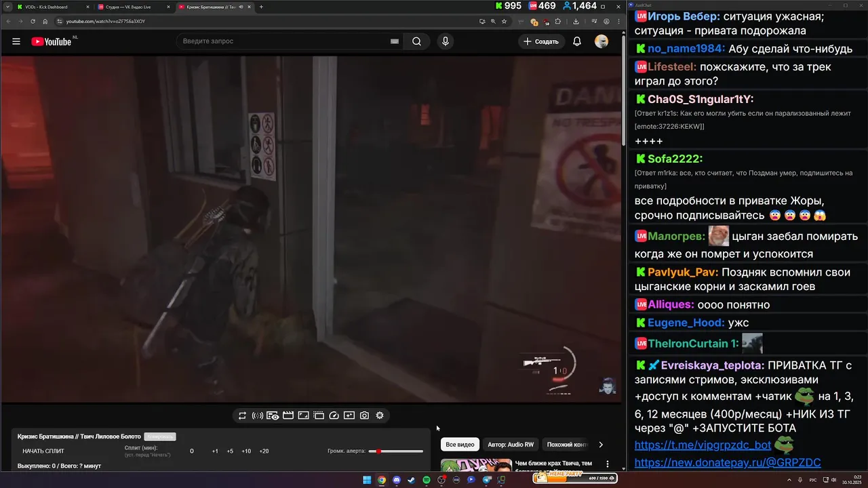Toggle the loop icon in player toolbar
The width and height of the screenshot is (868, 488).
[242, 415]
